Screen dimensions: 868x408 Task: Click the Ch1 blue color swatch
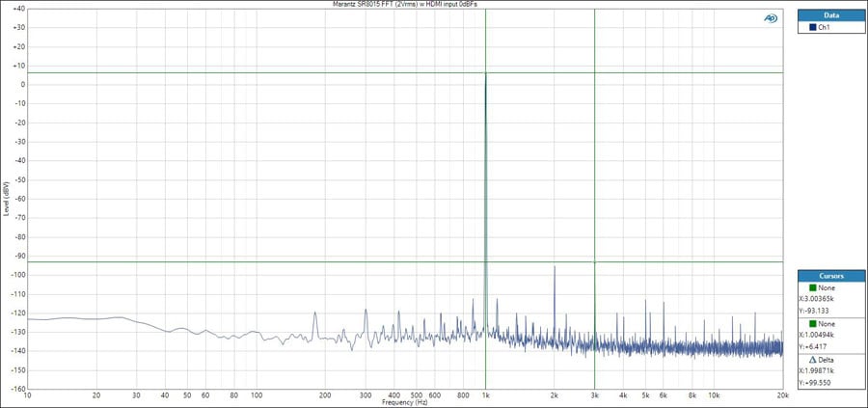[813, 28]
